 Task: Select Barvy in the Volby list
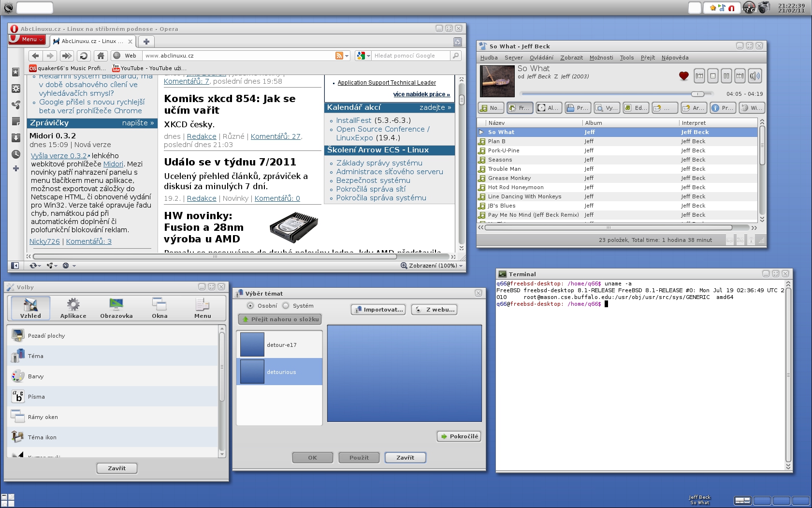click(113, 376)
